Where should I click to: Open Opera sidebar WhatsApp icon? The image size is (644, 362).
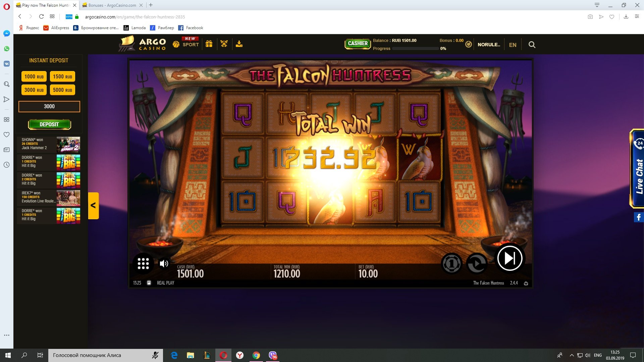pyautogui.click(x=7, y=49)
